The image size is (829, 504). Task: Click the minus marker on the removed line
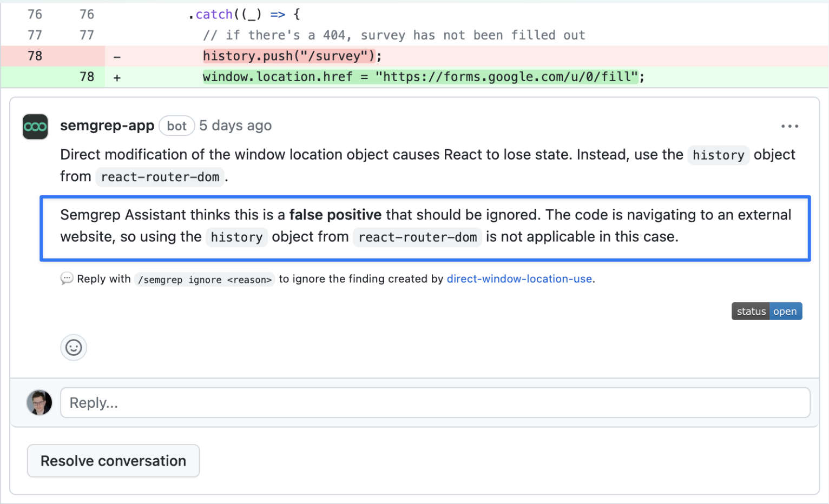pyautogui.click(x=117, y=57)
